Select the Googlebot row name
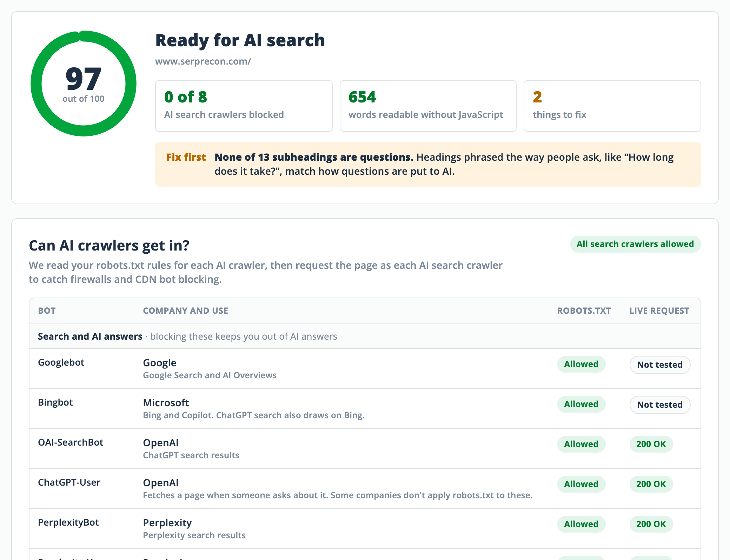 [x=61, y=362]
